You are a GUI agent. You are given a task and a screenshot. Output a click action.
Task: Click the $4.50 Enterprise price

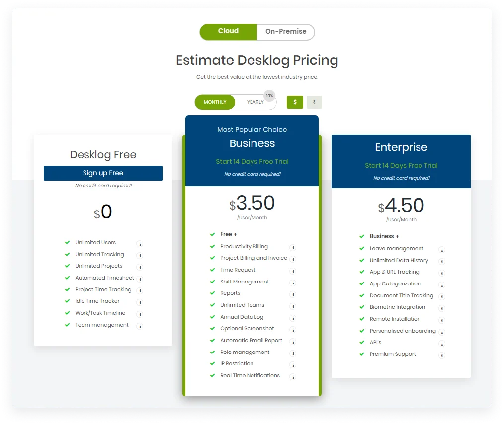pyautogui.click(x=401, y=205)
